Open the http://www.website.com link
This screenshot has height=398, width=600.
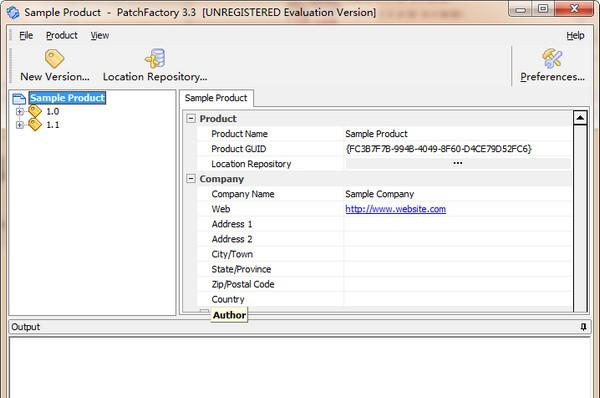[395, 209]
